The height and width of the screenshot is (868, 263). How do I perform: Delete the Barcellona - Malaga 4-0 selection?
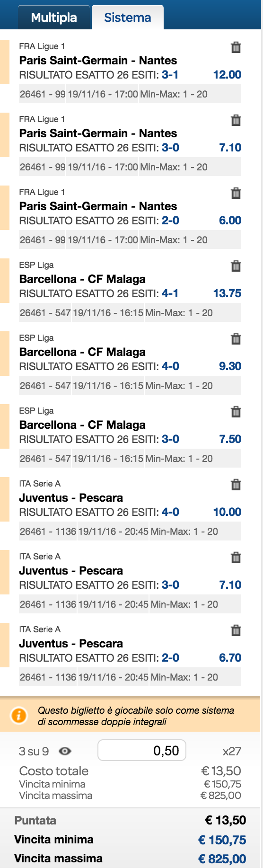236,339
